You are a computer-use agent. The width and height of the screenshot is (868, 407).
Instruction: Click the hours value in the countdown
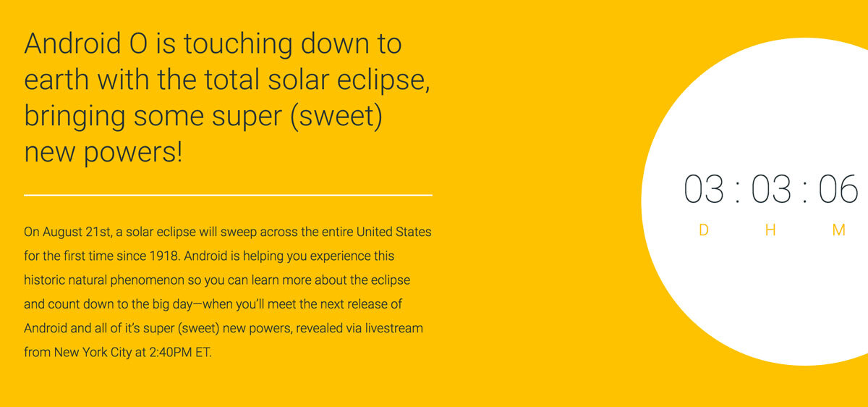tap(771, 190)
